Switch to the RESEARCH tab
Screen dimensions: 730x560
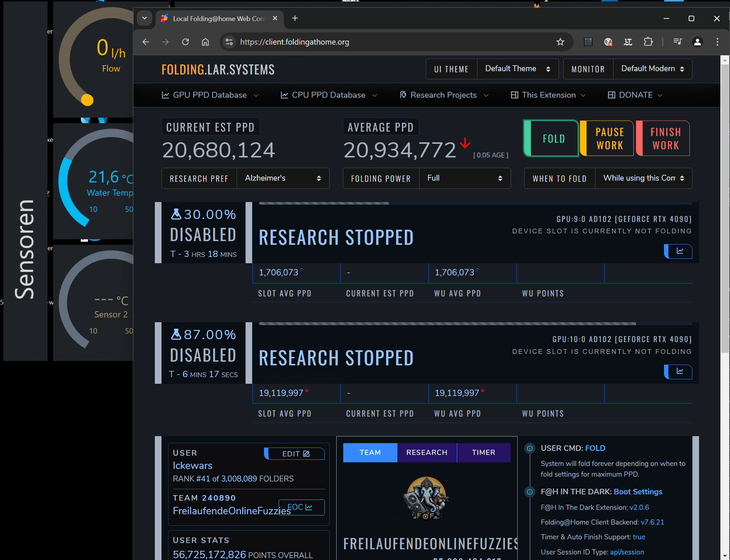[x=427, y=452]
